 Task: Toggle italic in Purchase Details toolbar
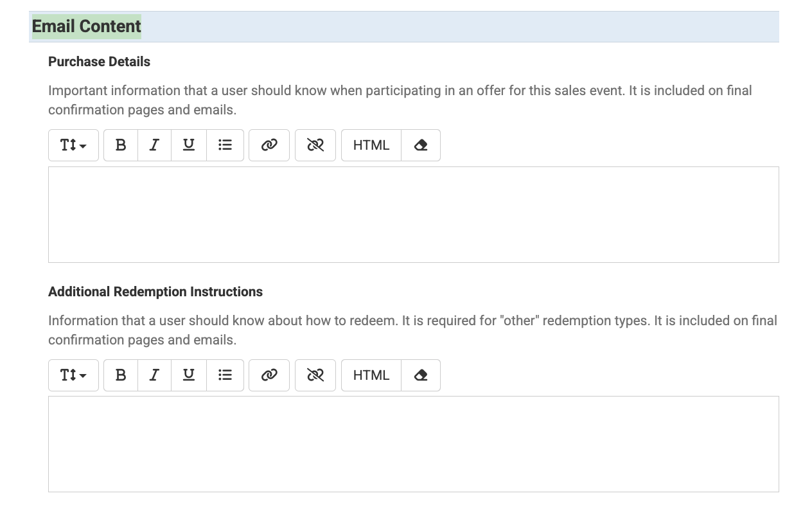click(154, 145)
